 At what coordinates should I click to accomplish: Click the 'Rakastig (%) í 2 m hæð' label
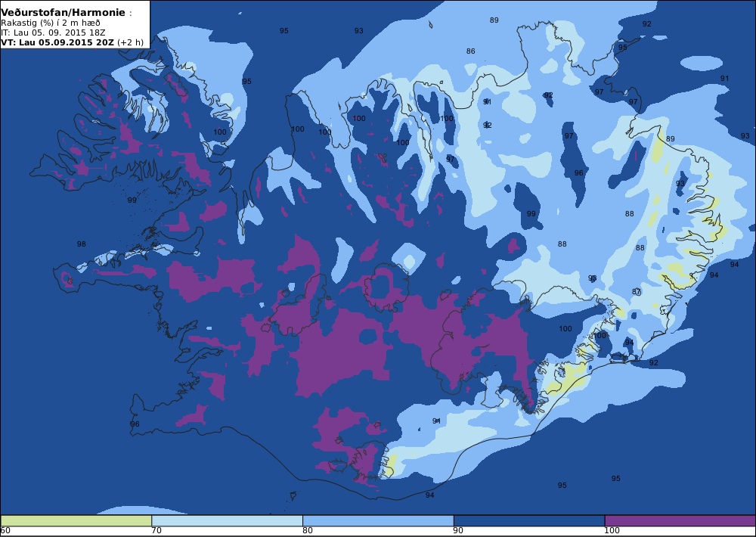51,23
